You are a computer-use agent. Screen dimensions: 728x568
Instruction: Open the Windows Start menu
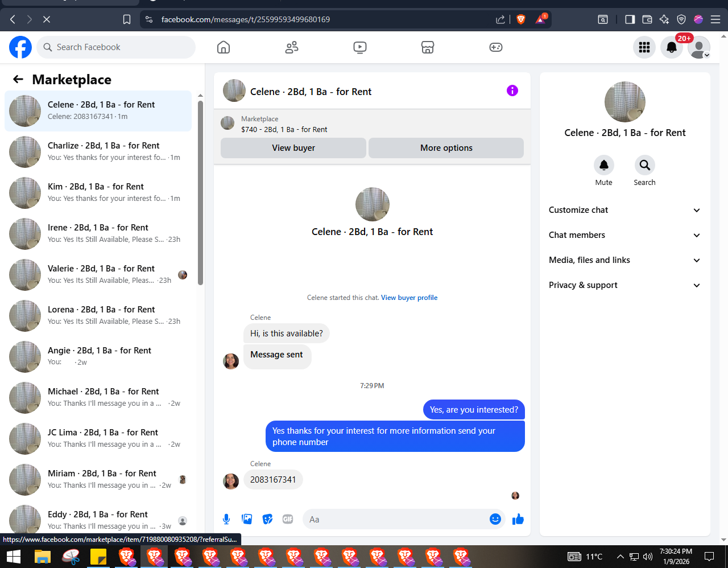[14, 557]
